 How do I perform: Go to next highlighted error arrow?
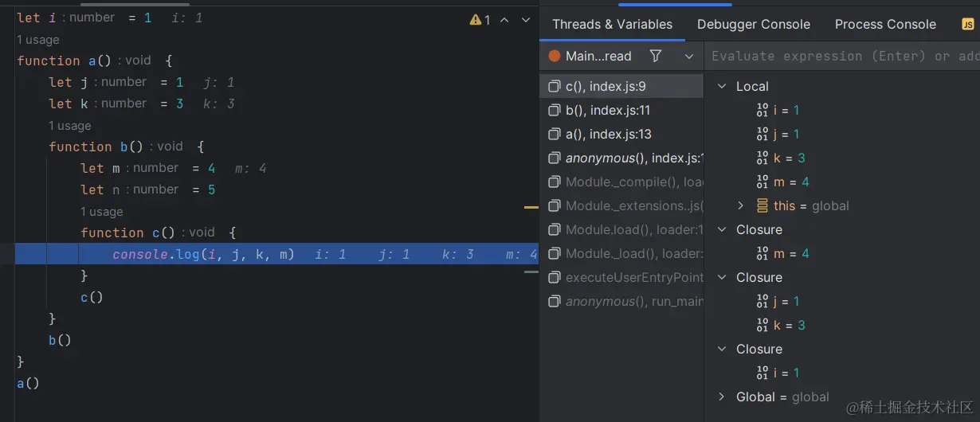pyautogui.click(x=526, y=20)
